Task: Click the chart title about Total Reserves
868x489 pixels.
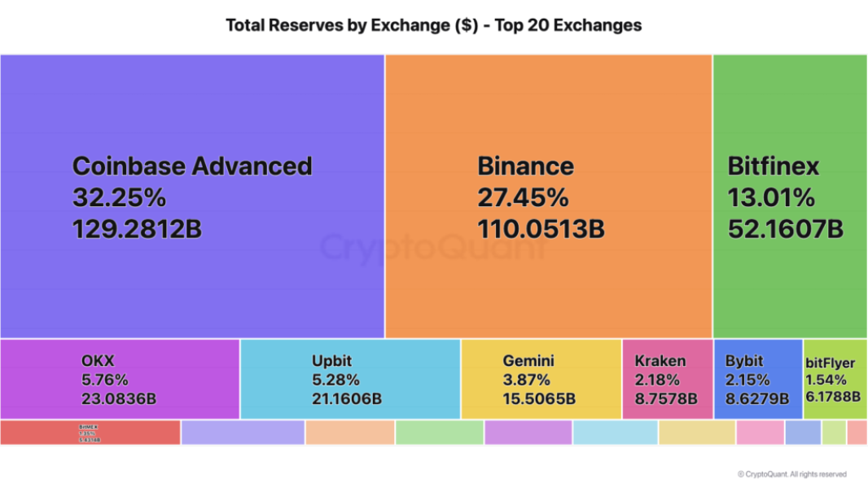Action: coord(433,25)
